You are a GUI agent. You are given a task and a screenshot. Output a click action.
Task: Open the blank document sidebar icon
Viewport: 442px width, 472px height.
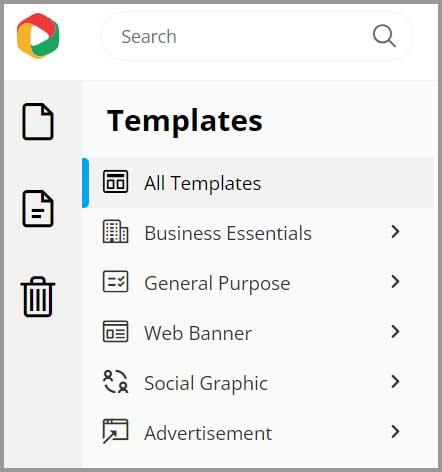[38, 121]
